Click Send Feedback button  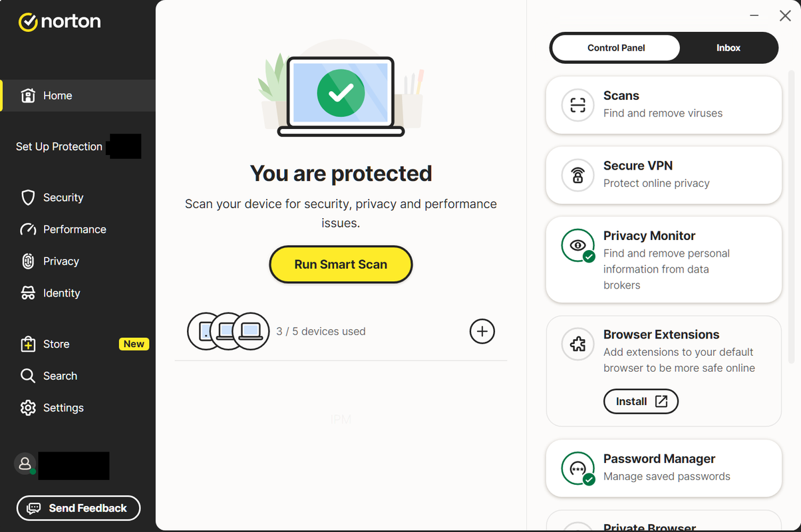click(x=79, y=508)
